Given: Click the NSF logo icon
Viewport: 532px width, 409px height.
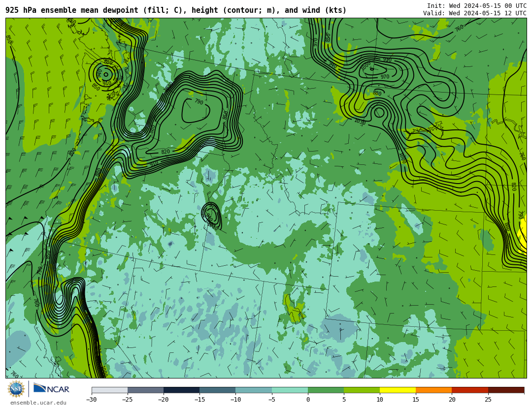Looking at the screenshot, I should pos(16,389).
